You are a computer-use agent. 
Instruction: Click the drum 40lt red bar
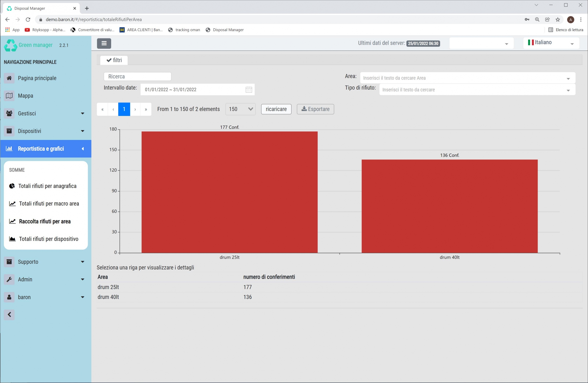(450, 206)
